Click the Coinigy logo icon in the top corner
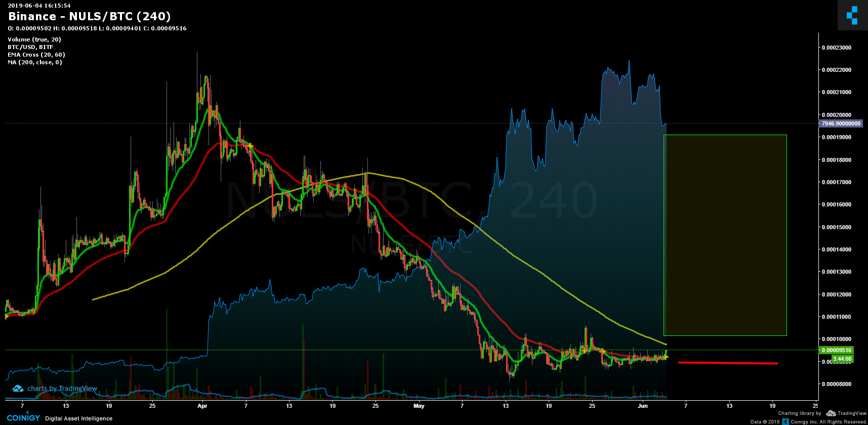Viewport: 868px width, 425px height. 852,15
